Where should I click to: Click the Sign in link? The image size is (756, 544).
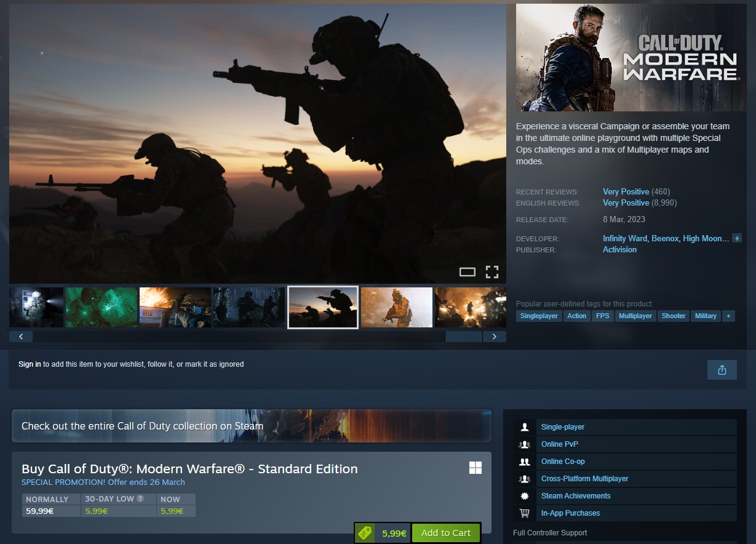click(30, 364)
